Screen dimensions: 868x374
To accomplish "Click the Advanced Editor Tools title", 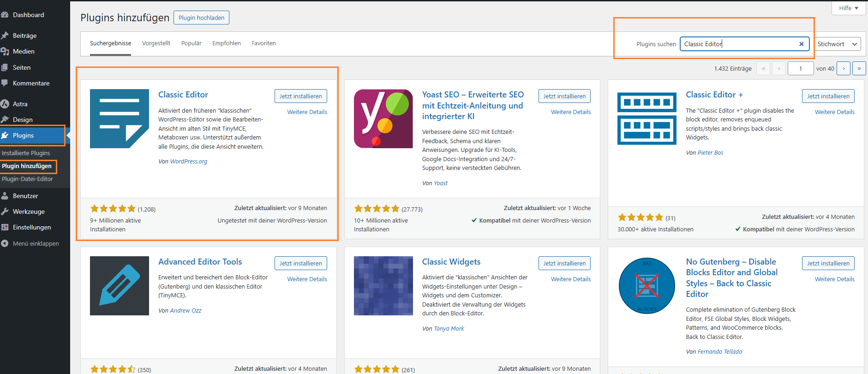I will (200, 261).
